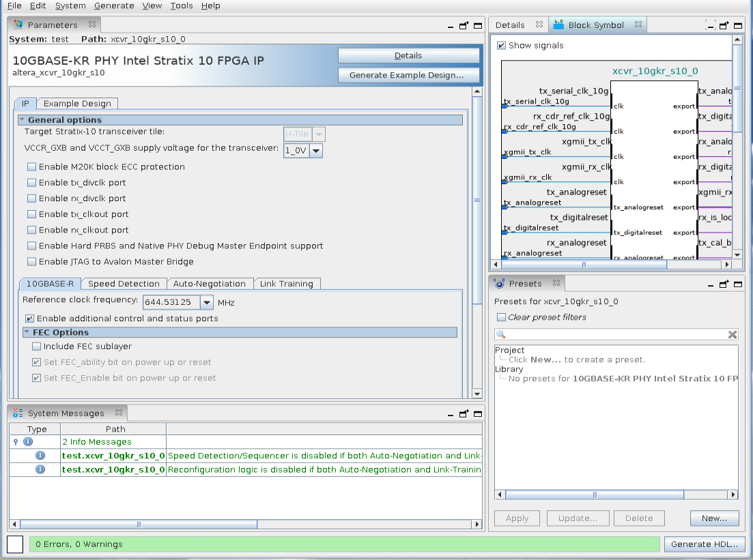The height and width of the screenshot is (560, 753).
Task: Detach the Presets panel
Action: click(724, 284)
